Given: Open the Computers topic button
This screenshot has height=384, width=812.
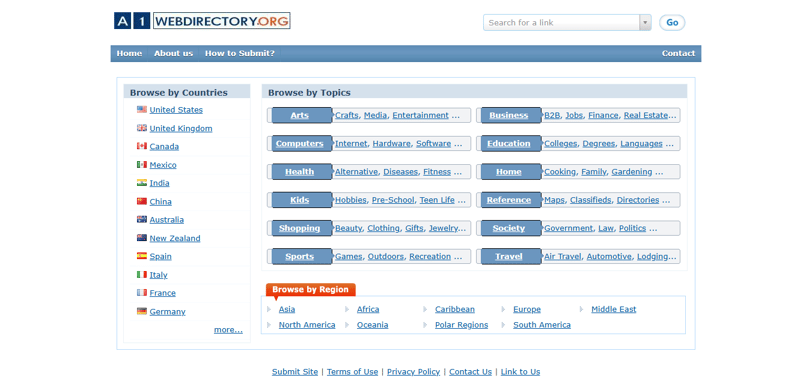Looking at the screenshot, I should (301, 143).
